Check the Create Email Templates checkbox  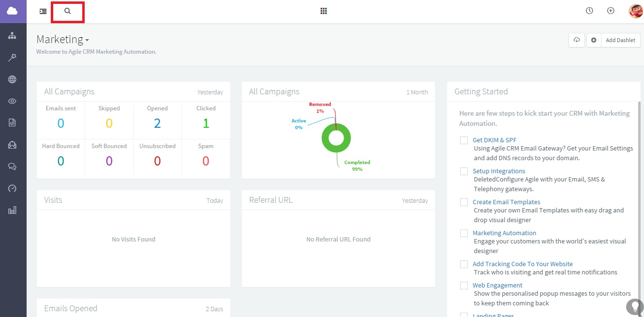point(464,202)
